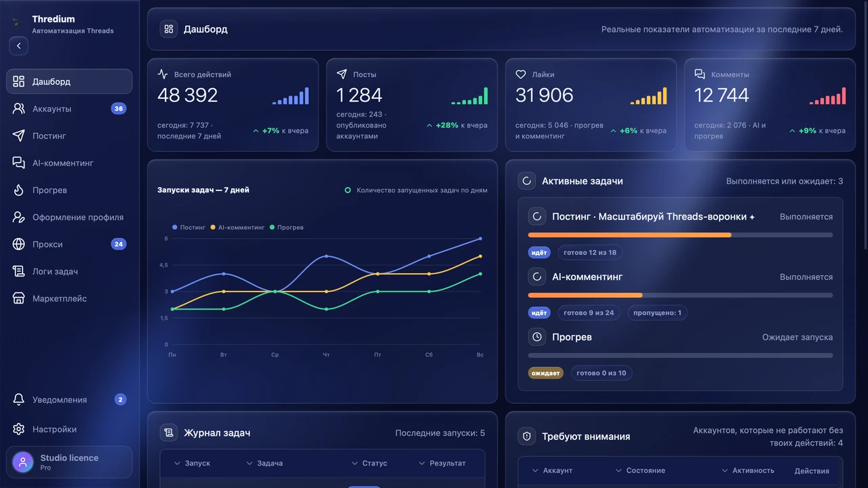Click the heart icon on Лайки card

(x=521, y=75)
